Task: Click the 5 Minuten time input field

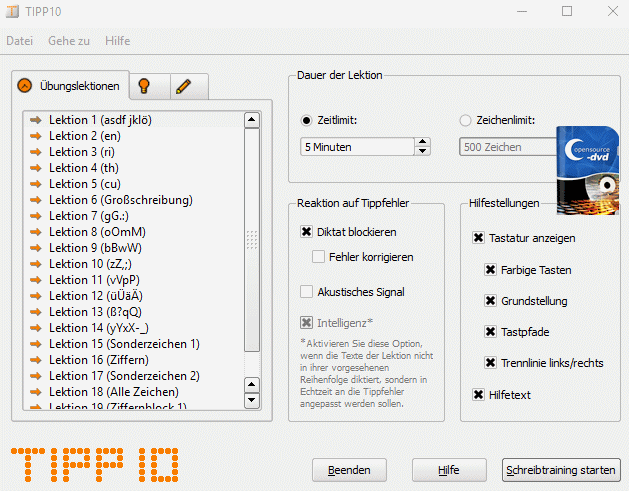Action: tap(357, 147)
